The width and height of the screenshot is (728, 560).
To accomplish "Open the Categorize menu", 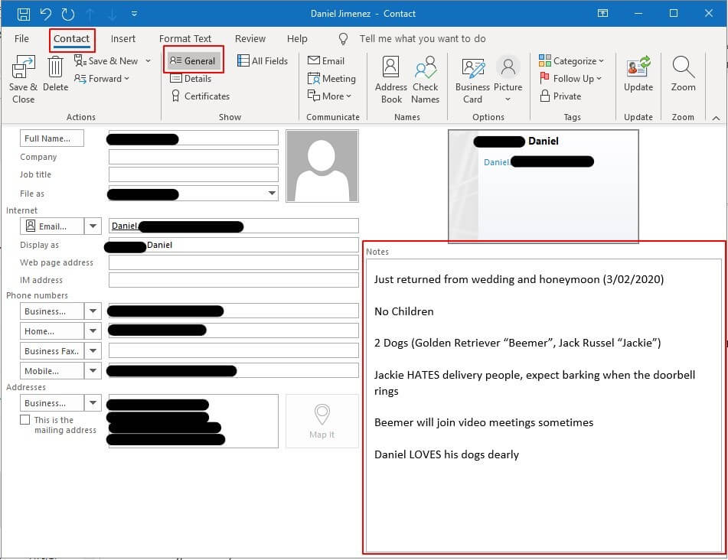I will tap(571, 60).
